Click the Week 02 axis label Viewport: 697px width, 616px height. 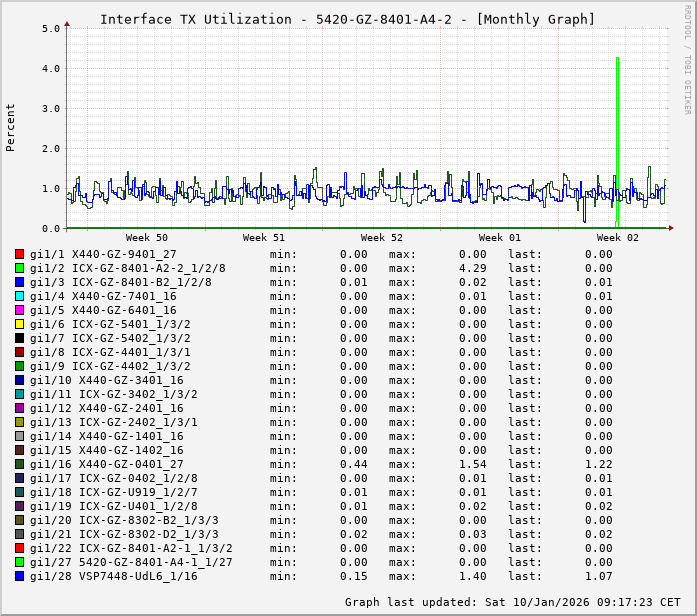(x=617, y=238)
